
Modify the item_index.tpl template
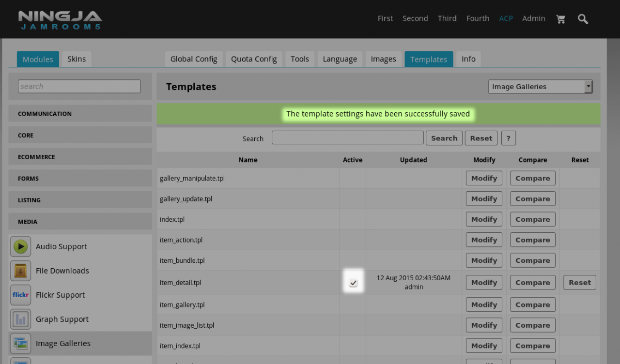click(x=484, y=346)
